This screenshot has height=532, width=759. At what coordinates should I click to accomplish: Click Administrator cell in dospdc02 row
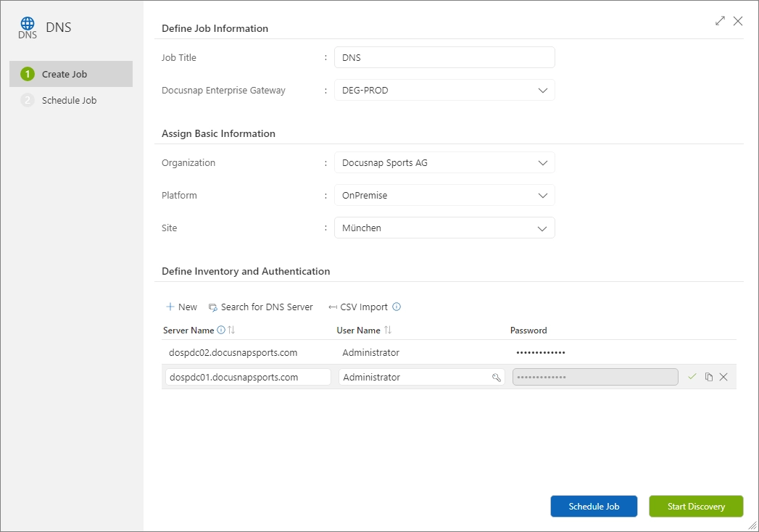click(x=370, y=352)
